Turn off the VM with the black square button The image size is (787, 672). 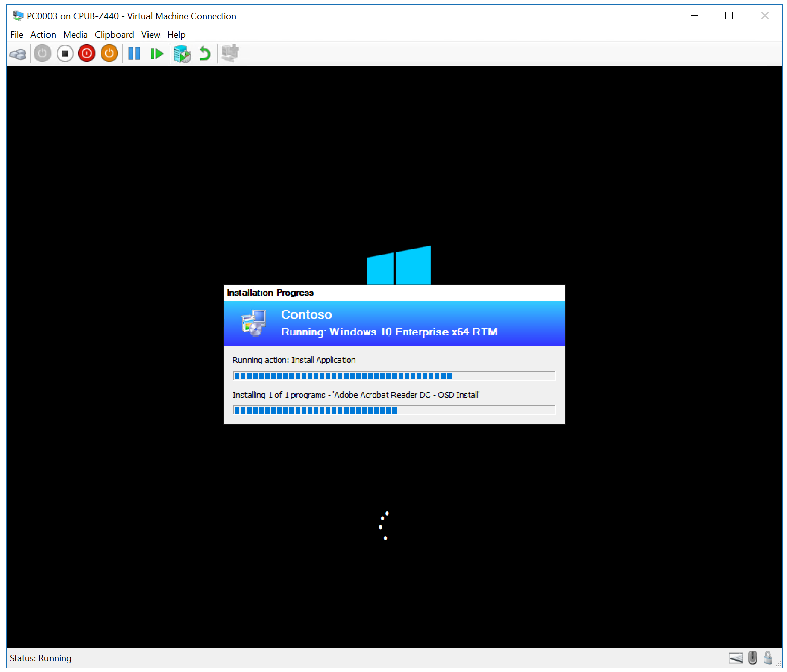65,54
